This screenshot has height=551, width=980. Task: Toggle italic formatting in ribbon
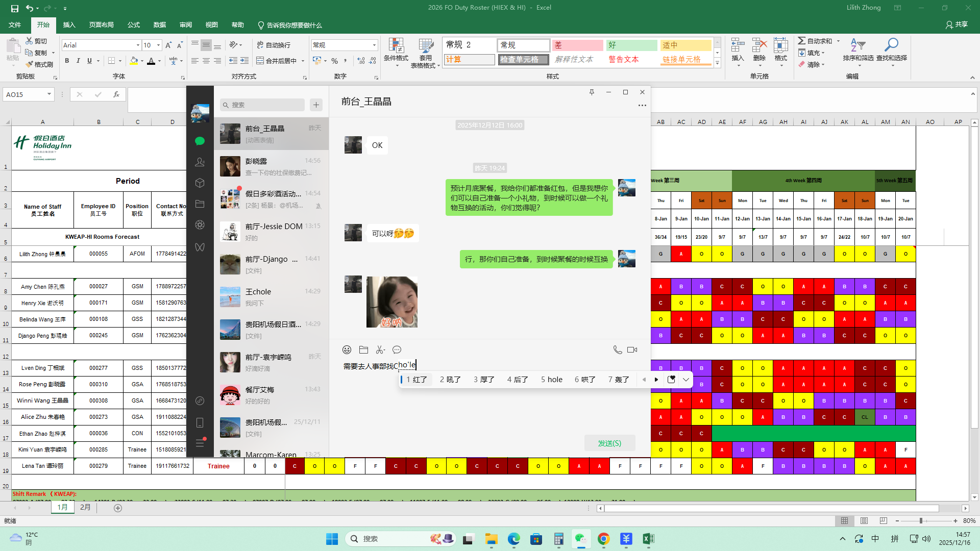coord(78,61)
